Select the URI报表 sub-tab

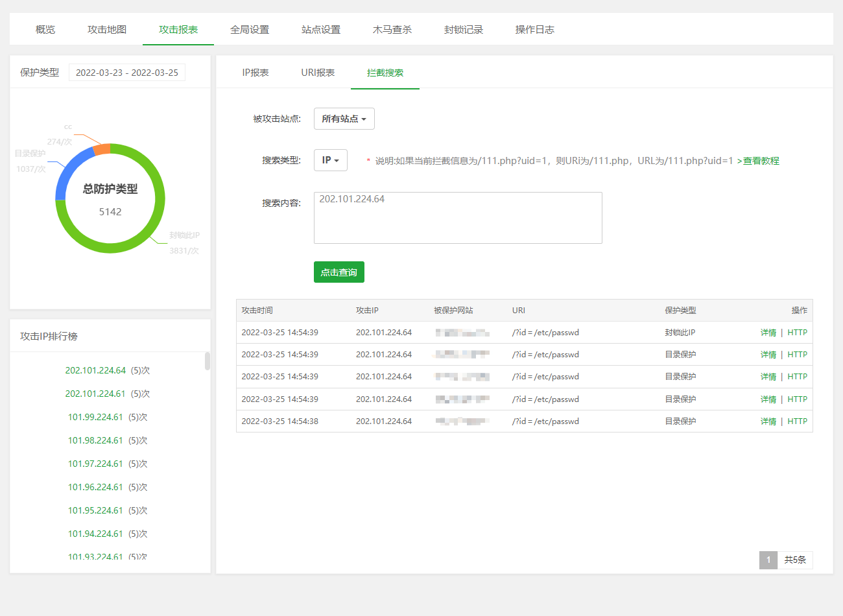point(318,73)
